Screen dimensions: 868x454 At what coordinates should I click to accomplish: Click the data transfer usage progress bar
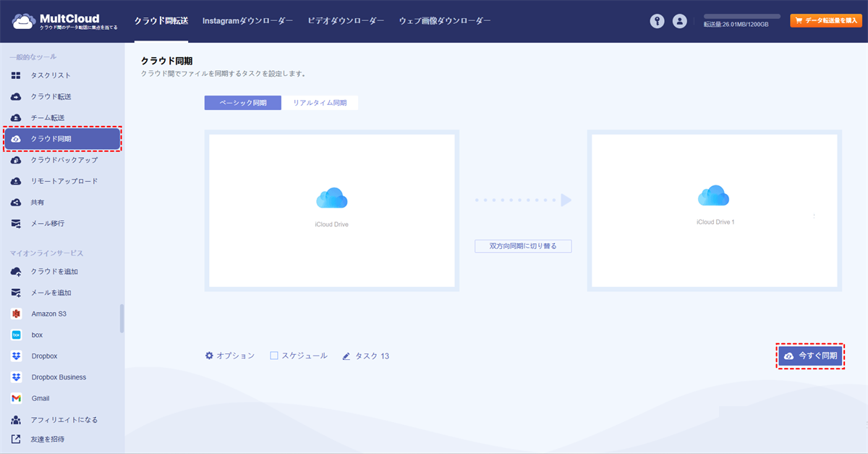point(742,16)
